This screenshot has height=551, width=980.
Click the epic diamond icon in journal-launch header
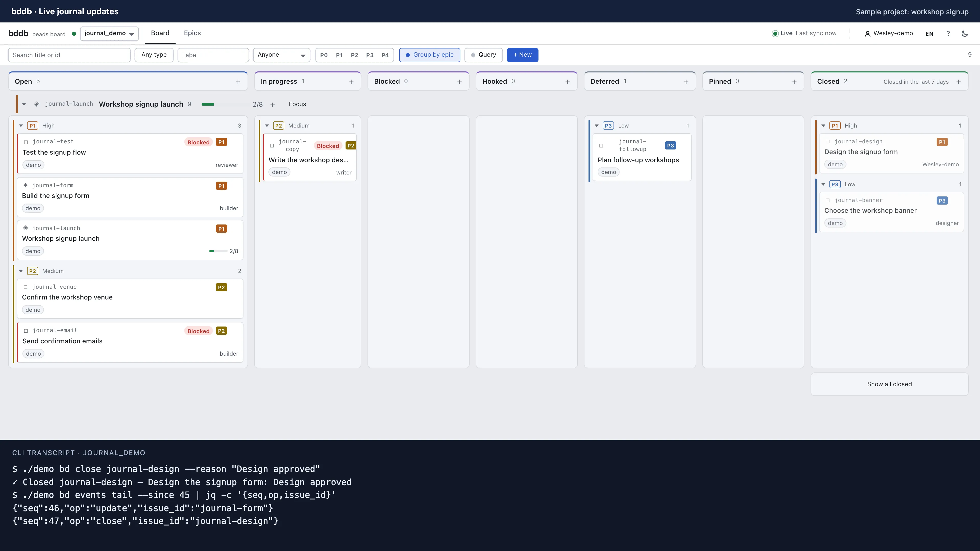36,104
